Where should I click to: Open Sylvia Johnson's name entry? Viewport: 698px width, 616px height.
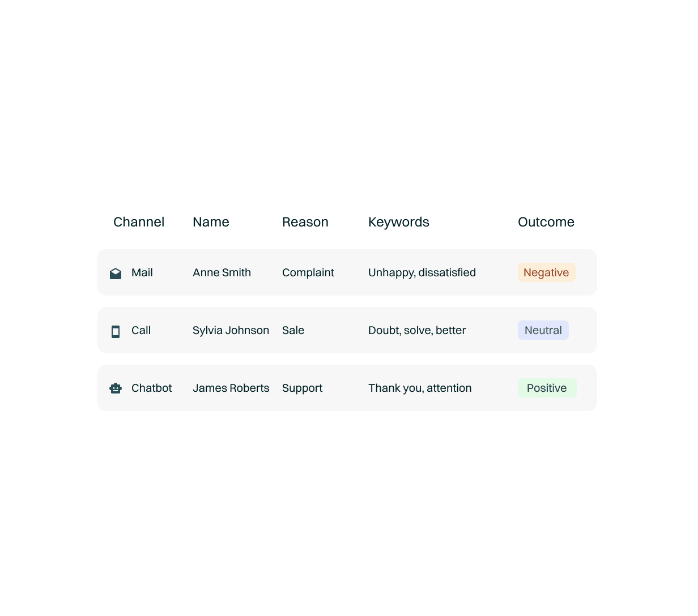point(231,330)
